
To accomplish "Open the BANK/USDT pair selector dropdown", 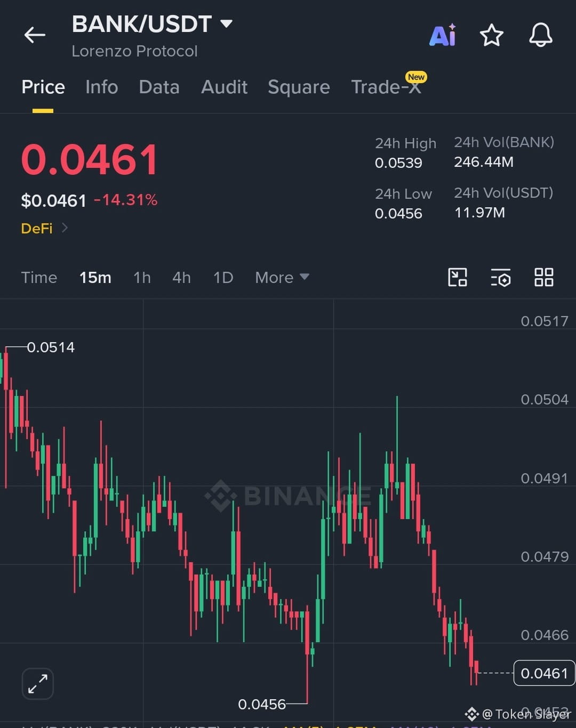I will 152,24.
